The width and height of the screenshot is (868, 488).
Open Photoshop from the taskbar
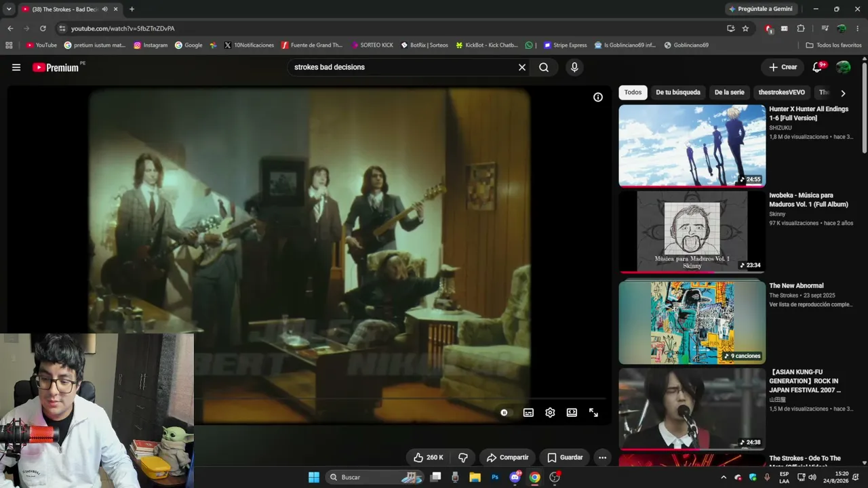point(495,477)
